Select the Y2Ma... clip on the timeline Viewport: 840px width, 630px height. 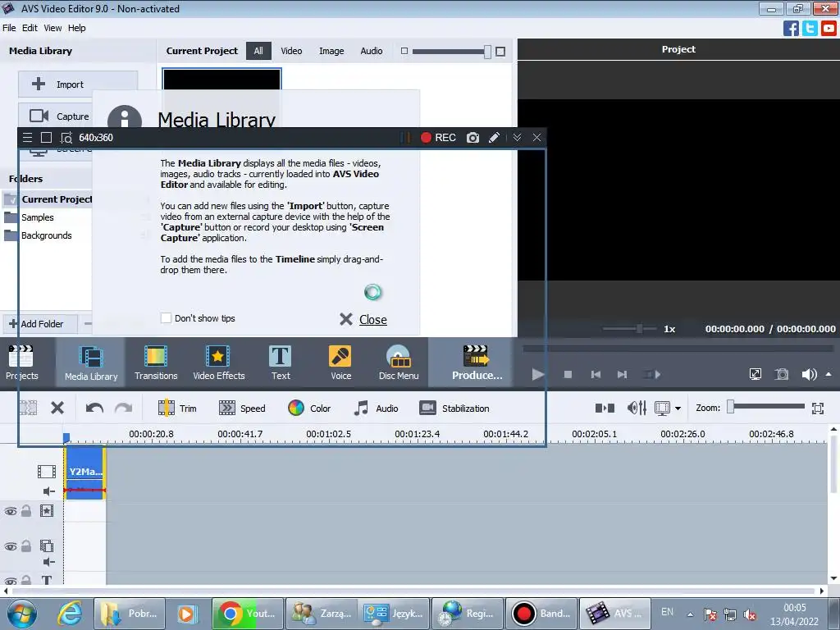pyautogui.click(x=84, y=472)
